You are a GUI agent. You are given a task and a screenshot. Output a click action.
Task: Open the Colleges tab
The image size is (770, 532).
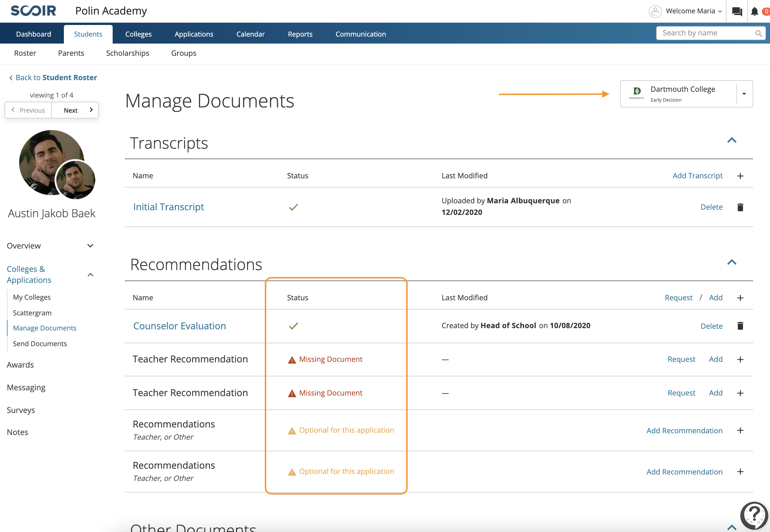[138, 34]
